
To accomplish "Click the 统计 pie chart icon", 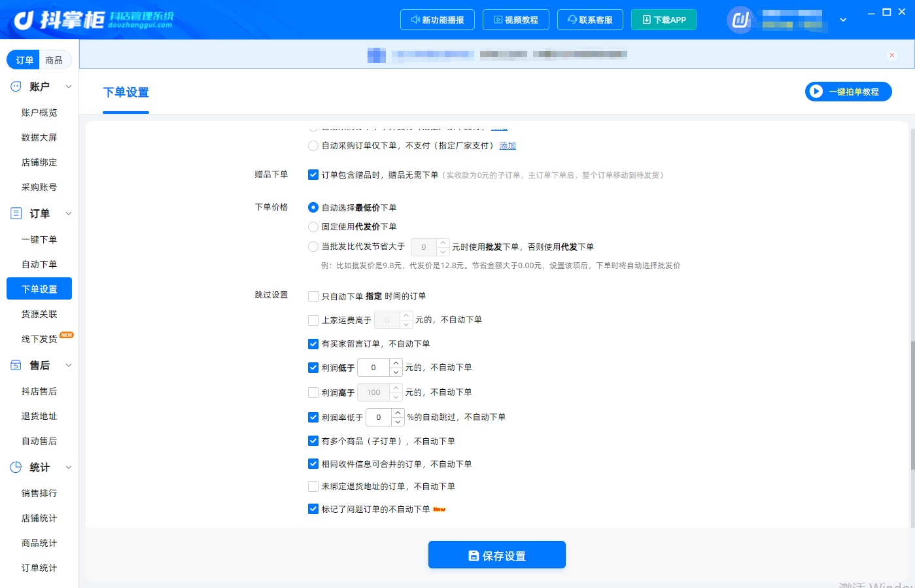I will 16,467.
